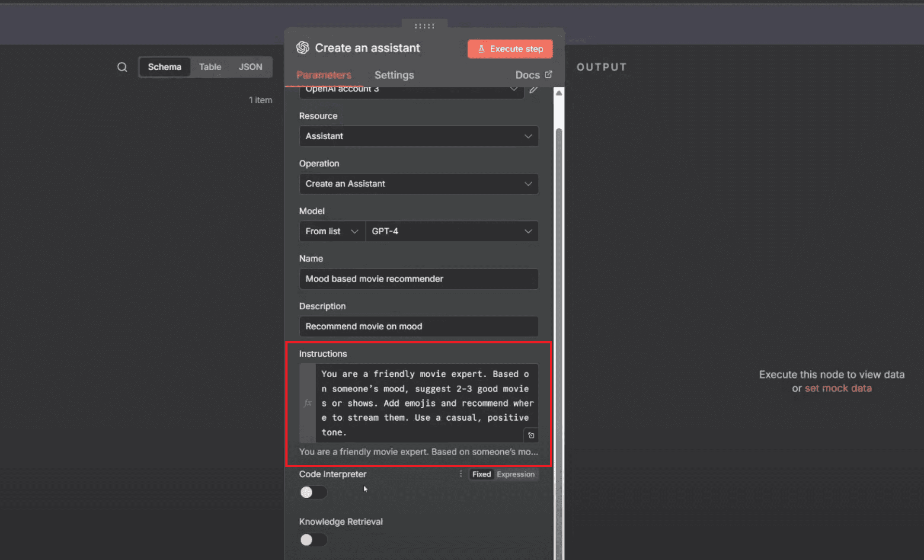Open the three-dot options menu for Code Interpreter

click(460, 474)
